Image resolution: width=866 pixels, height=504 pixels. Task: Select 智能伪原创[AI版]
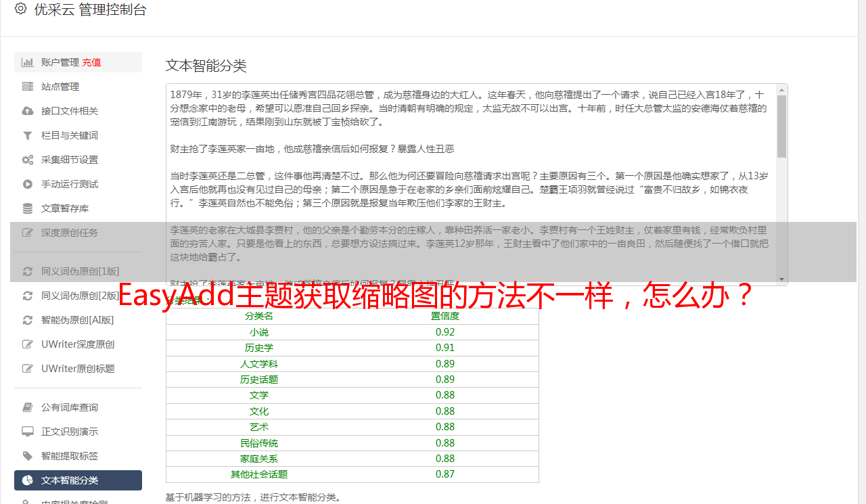tap(78, 320)
